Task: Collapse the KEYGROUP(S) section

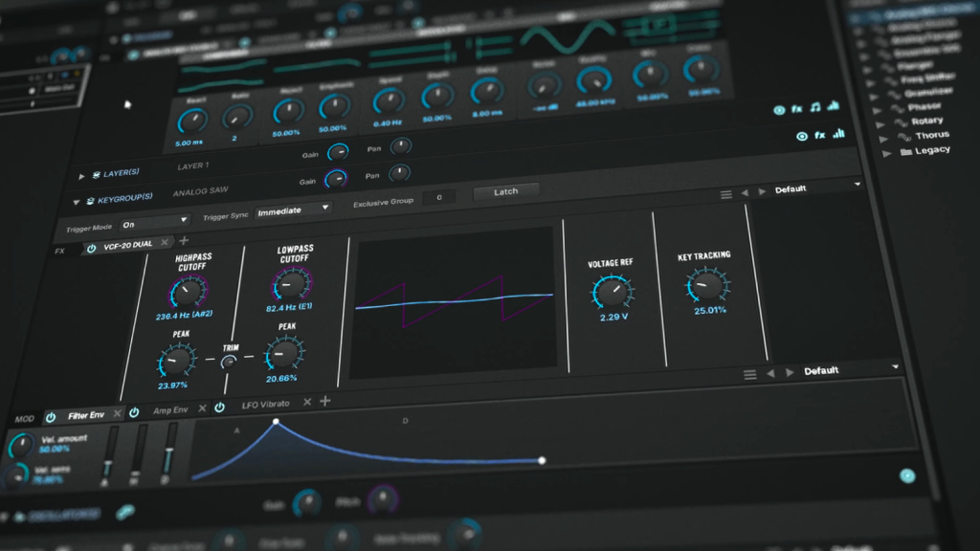Action: (76, 203)
